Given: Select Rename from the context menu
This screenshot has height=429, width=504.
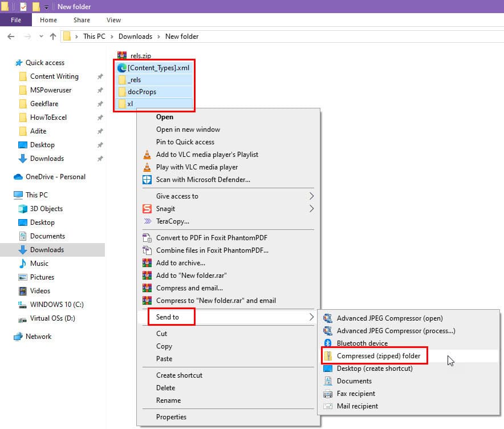Looking at the screenshot, I should pyautogui.click(x=168, y=400).
